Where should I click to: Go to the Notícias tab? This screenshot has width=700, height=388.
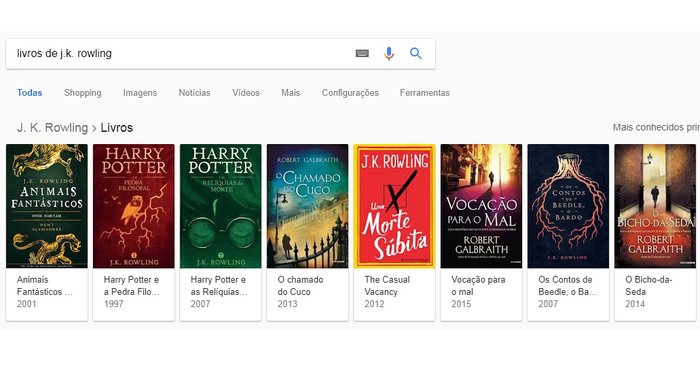pos(194,93)
